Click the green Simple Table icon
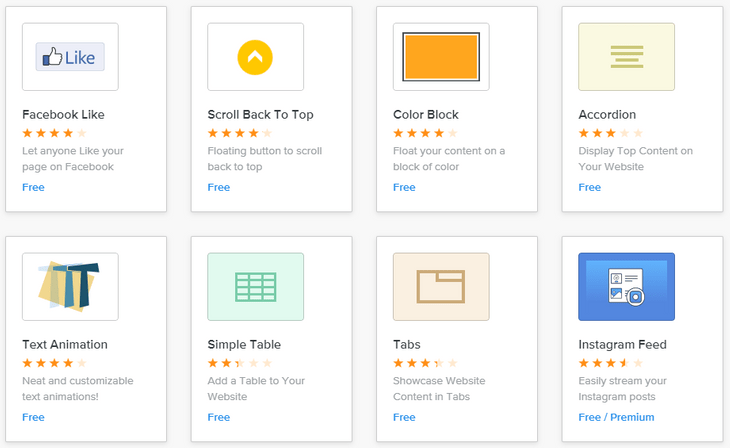This screenshot has height=448, width=730. (x=255, y=286)
